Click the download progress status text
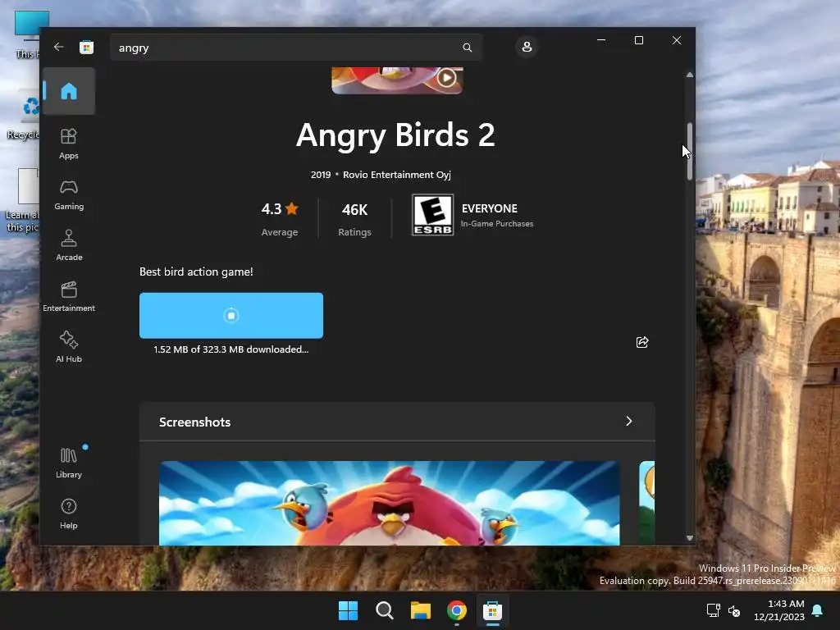The image size is (840, 630). 231,349
